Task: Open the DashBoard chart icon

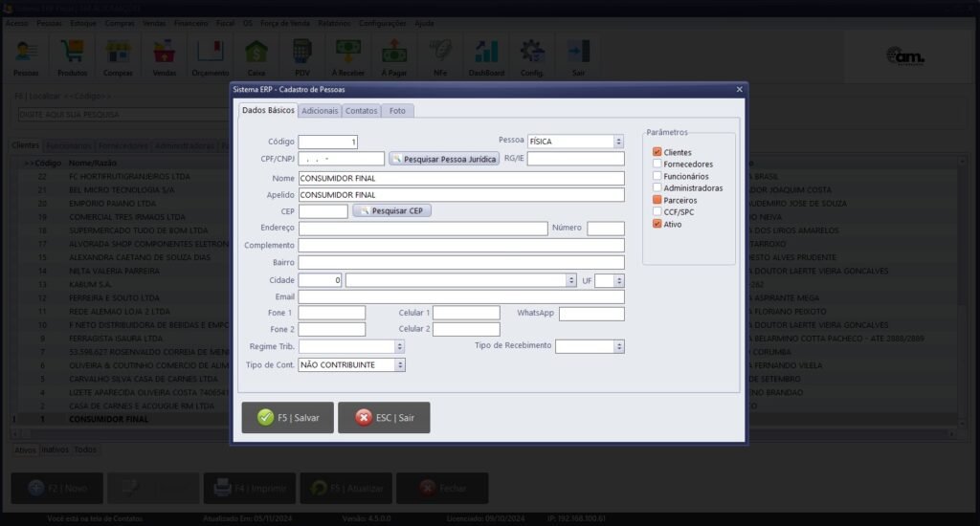Action: 486,56
